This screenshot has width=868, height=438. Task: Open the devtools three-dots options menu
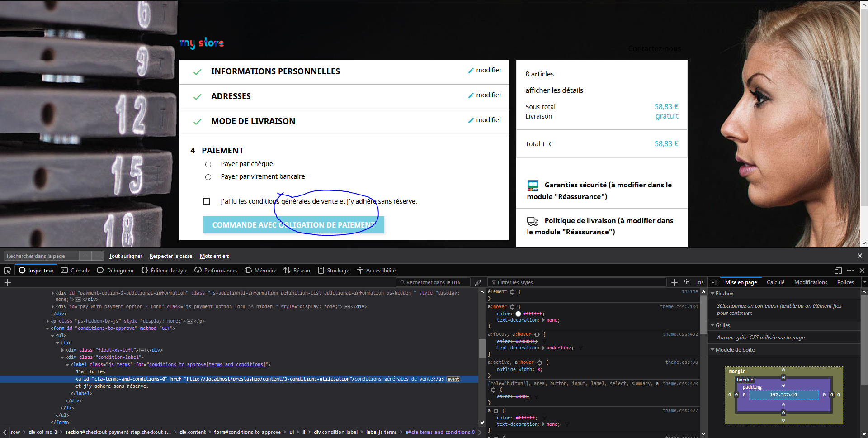pos(850,271)
